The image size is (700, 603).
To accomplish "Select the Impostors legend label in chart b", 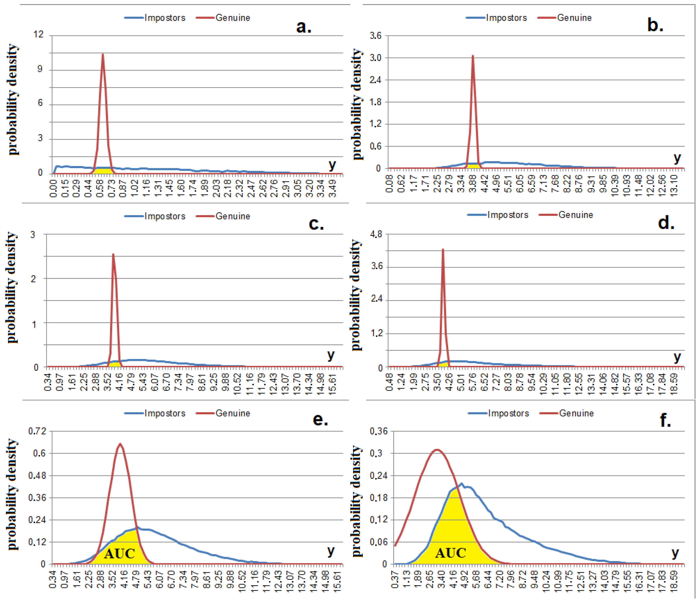I will [506, 18].
